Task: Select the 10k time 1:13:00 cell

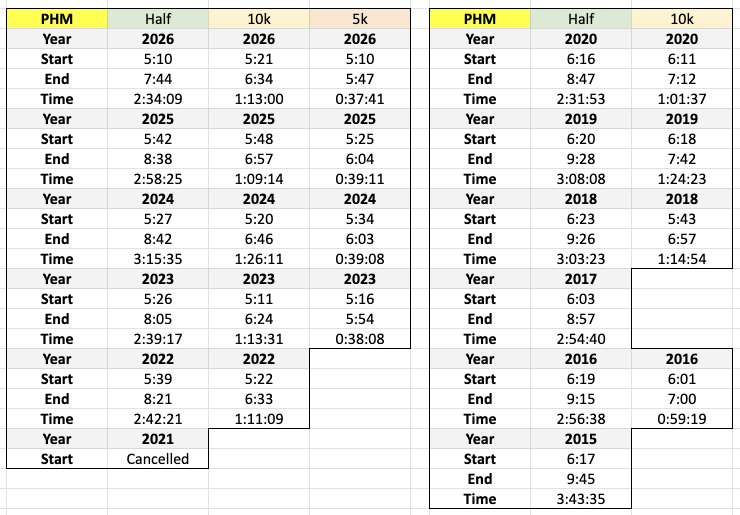Action: 259,99
